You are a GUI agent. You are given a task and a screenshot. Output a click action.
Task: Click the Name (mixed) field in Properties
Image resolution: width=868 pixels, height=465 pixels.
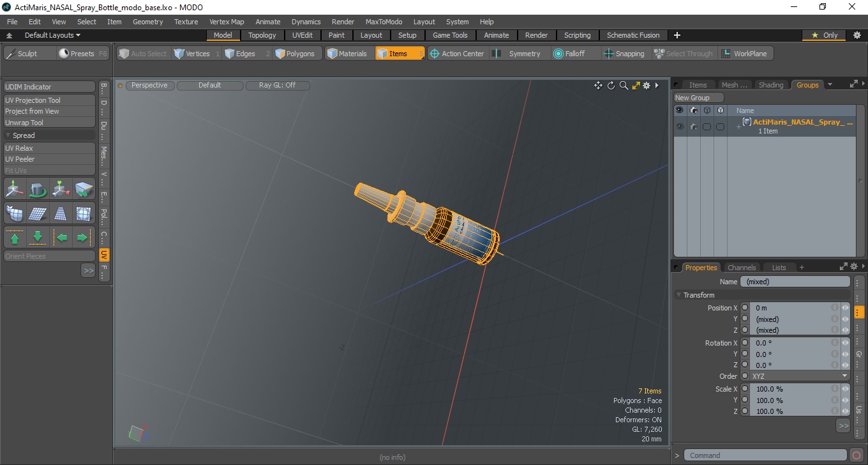[x=795, y=282]
